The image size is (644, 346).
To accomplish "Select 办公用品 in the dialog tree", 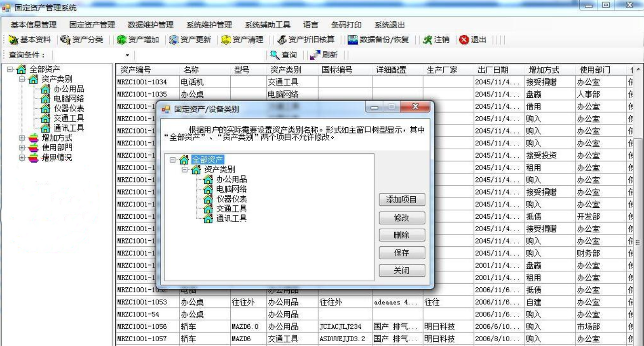I will click(x=231, y=180).
